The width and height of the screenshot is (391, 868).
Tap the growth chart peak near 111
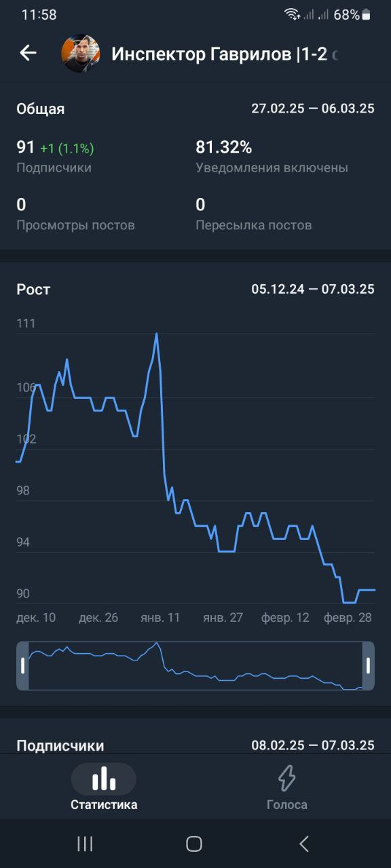(157, 334)
